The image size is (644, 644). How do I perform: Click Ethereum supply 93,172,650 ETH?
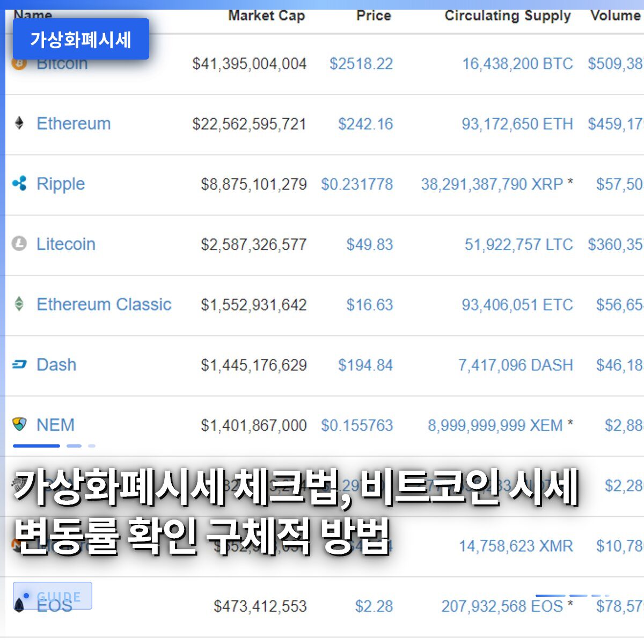click(517, 124)
